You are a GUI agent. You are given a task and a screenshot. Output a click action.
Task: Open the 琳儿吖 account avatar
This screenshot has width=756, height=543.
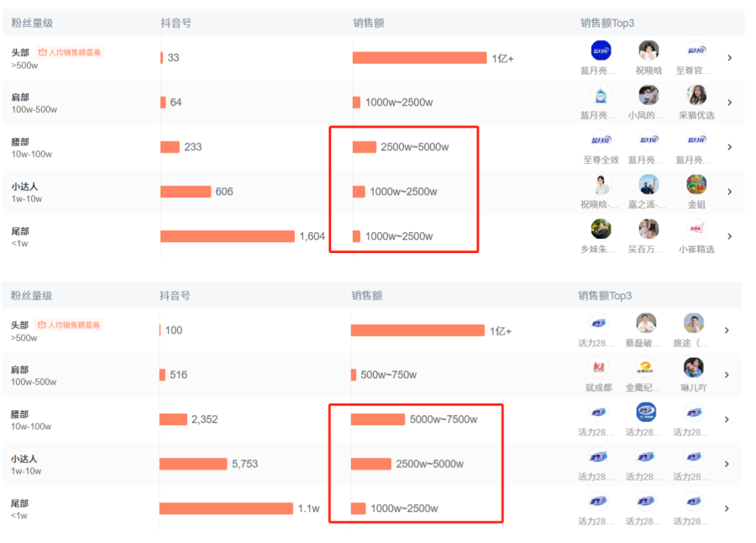tap(693, 367)
